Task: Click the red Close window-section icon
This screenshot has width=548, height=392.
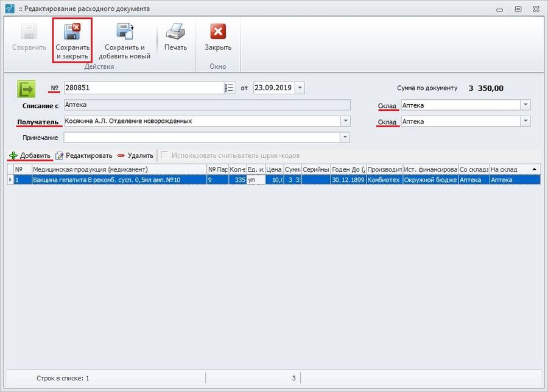Action: click(217, 32)
